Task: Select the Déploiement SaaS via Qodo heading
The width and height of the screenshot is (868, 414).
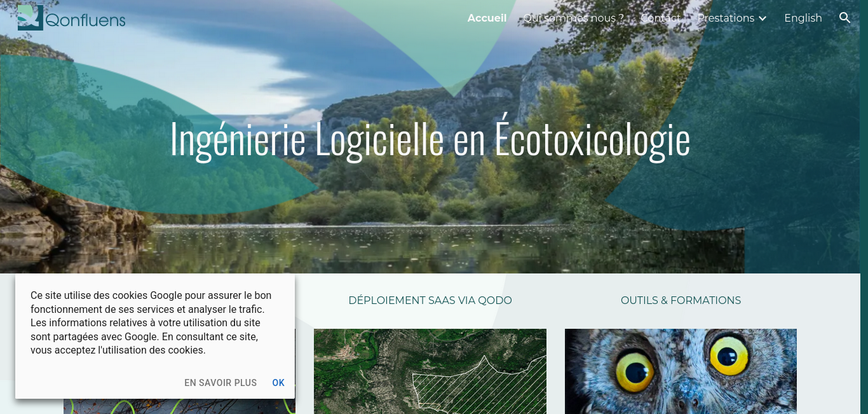Action: [x=430, y=300]
